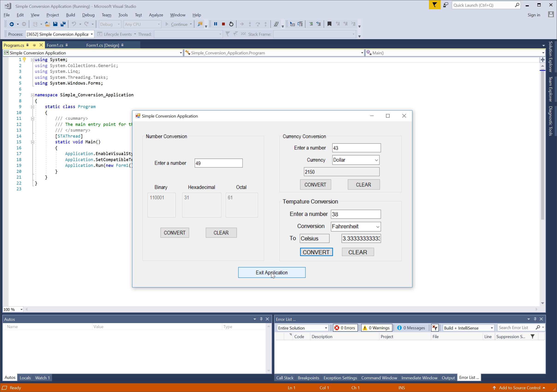The width and height of the screenshot is (557, 392).
Task: Click the Continue debugging button
Action: (177, 24)
